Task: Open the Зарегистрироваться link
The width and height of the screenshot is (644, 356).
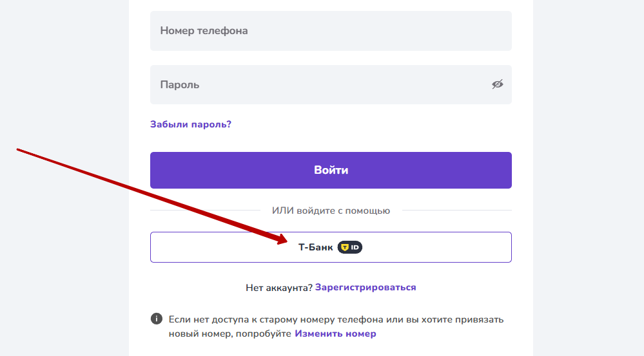Action: click(x=366, y=287)
